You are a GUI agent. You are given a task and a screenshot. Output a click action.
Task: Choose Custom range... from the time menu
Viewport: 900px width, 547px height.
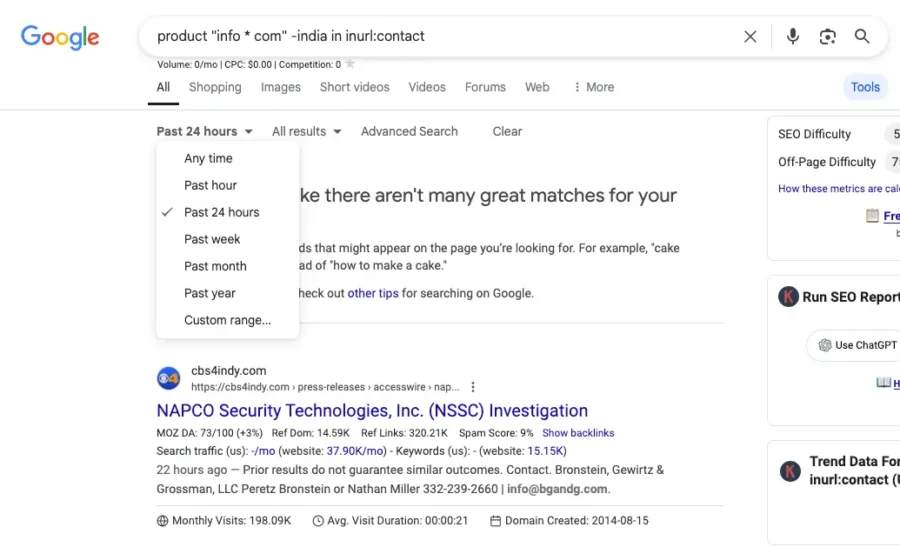(227, 320)
